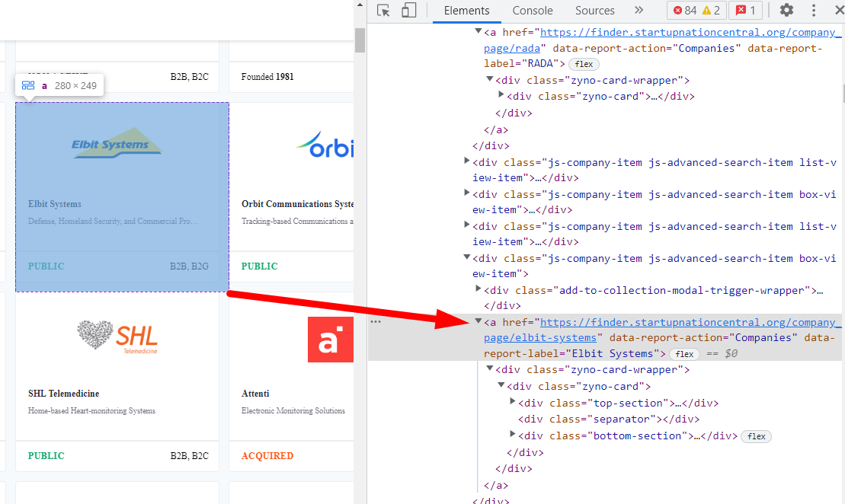Toggle flex badge on the bottom-section div
The width and height of the screenshot is (845, 504).
(757, 436)
